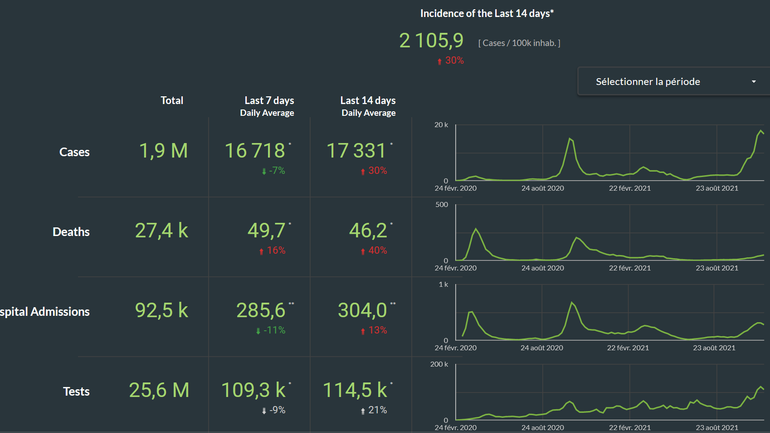Click red up arrow beside incidence 30%
The height and width of the screenshot is (433, 770).
(439, 61)
